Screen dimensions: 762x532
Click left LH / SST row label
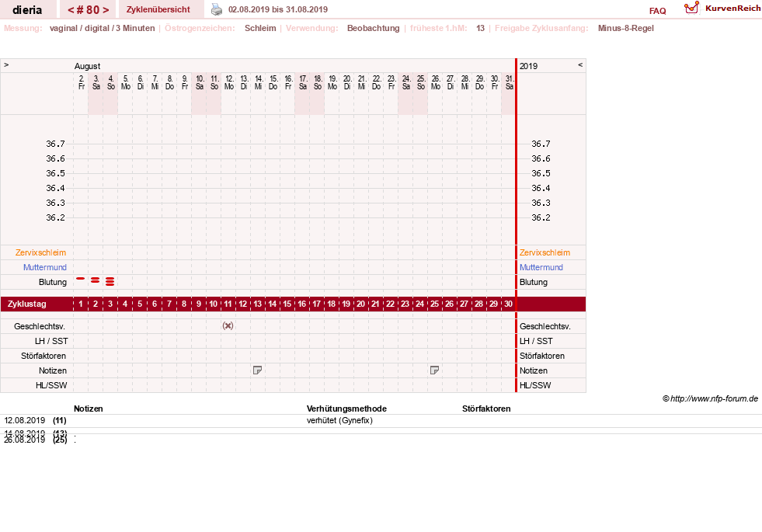(x=51, y=341)
